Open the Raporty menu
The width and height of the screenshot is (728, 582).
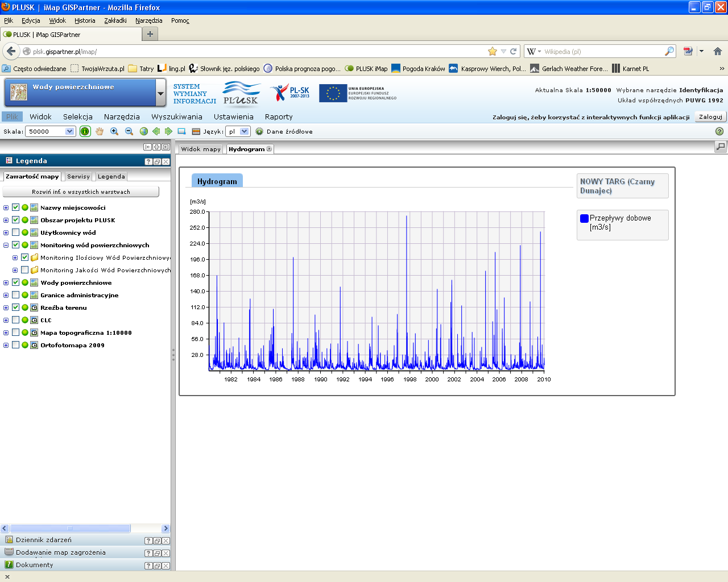(279, 117)
